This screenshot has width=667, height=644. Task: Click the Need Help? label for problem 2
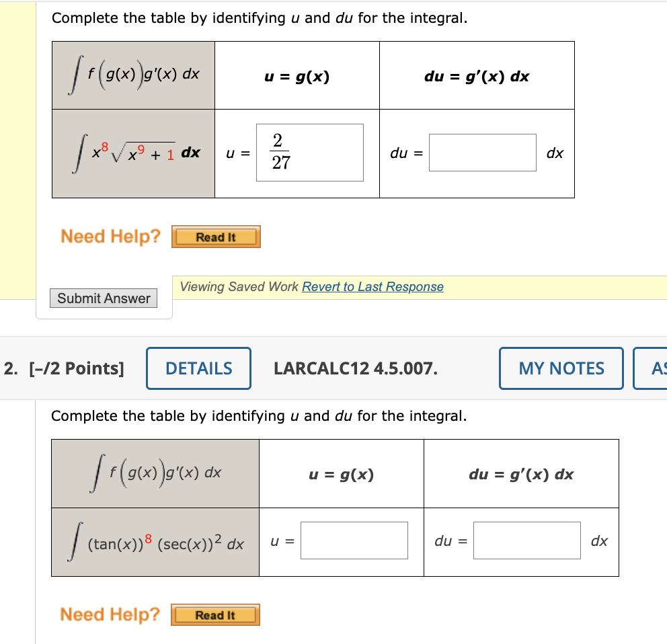(x=110, y=614)
